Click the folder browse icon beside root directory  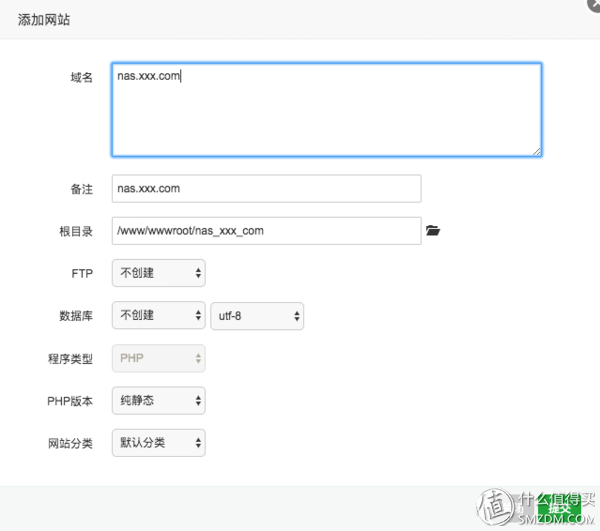tap(433, 231)
